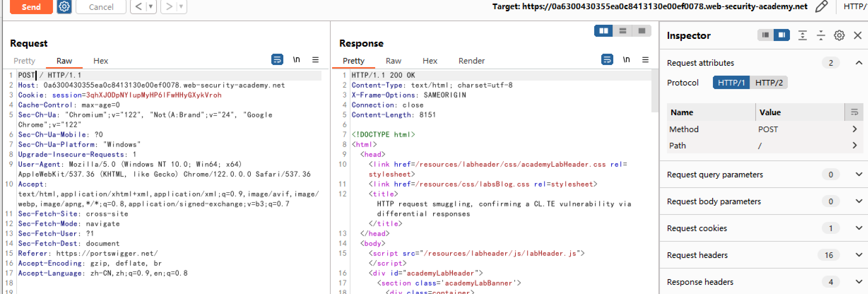Go forward to next request arrow
Screen dimensions: 868x294
[x=169, y=7]
